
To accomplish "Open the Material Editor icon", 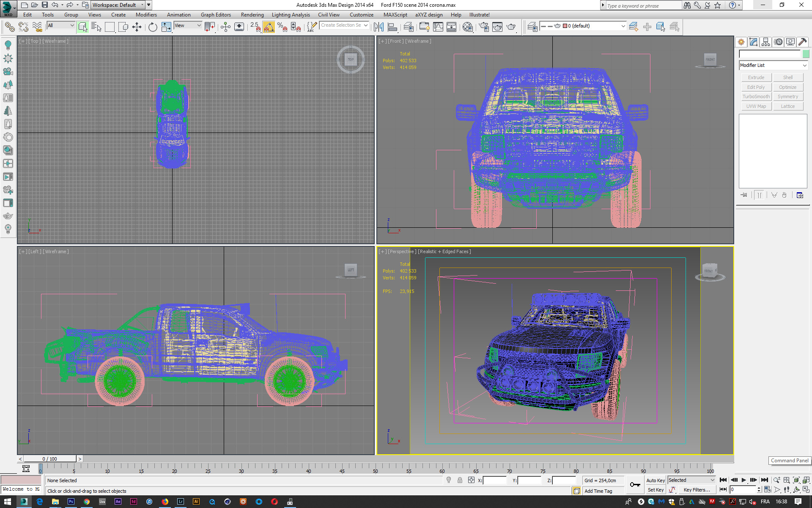I will (468, 27).
